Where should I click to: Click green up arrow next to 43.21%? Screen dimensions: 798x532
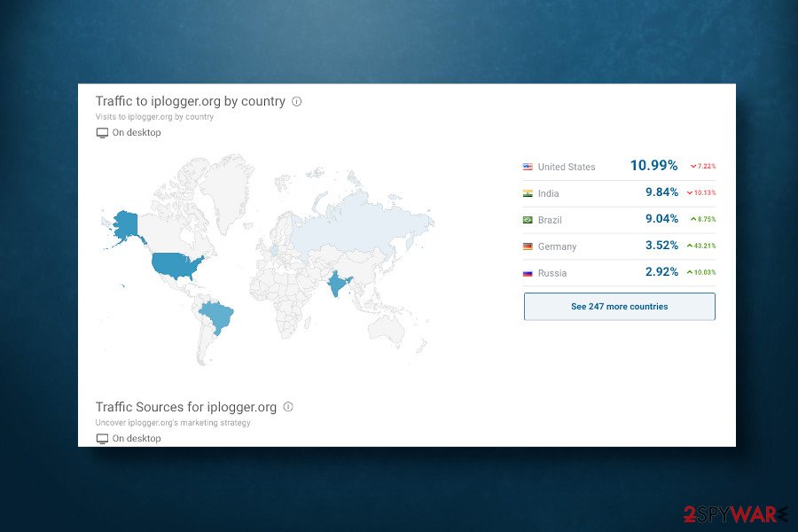[x=690, y=246]
